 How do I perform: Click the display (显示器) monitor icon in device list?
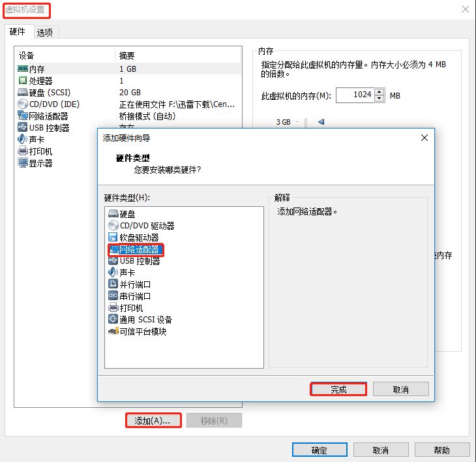point(23,162)
